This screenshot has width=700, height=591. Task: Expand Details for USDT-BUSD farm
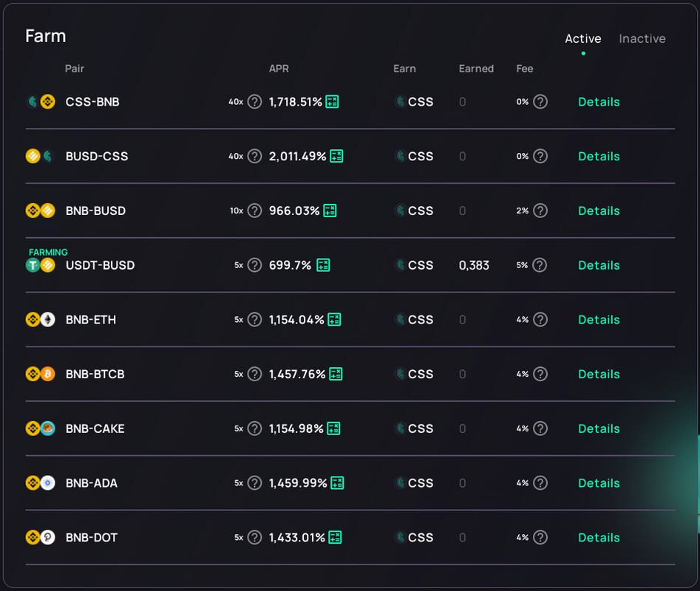coord(599,265)
